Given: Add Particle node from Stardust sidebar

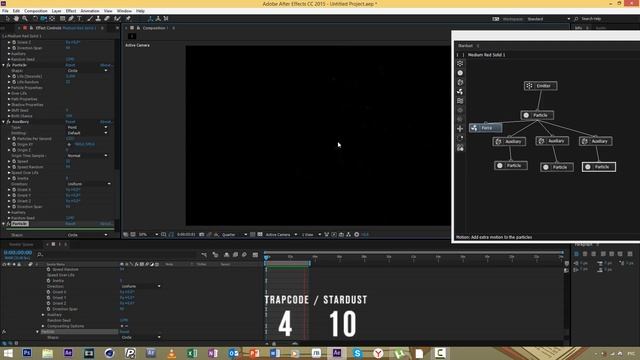Looking at the screenshot, I should pos(460,73).
